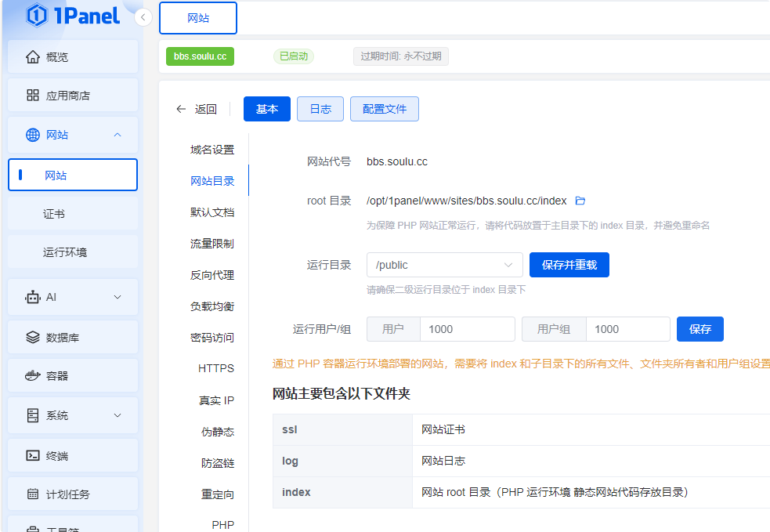
Task: Open the 域名设置 settings section
Action: point(212,150)
